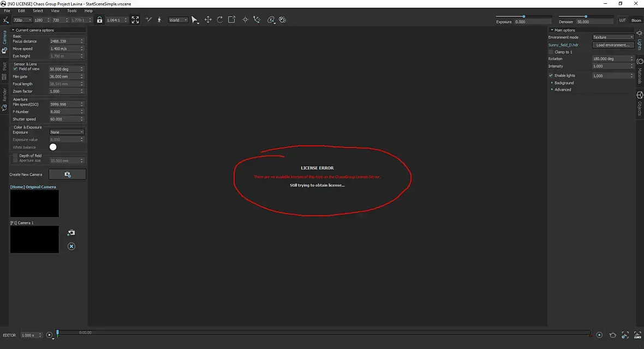This screenshot has width=644, height=349.
Task: Toggle the Clamp to 1 checkbox
Action: click(x=551, y=52)
